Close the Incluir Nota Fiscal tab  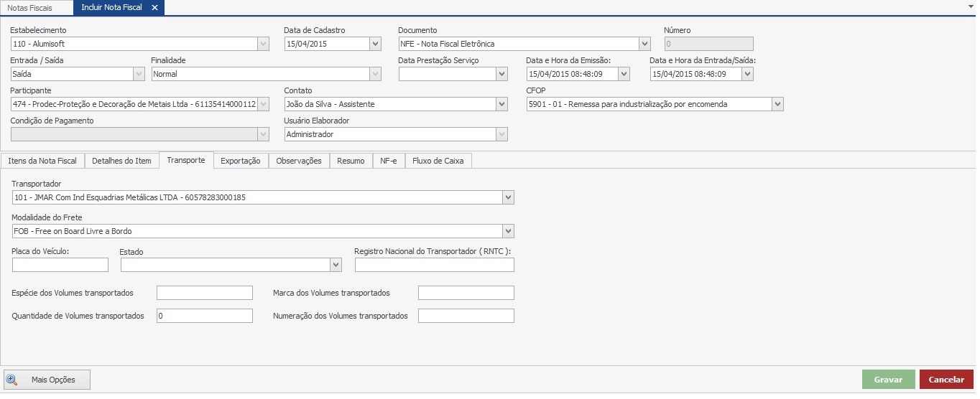154,7
